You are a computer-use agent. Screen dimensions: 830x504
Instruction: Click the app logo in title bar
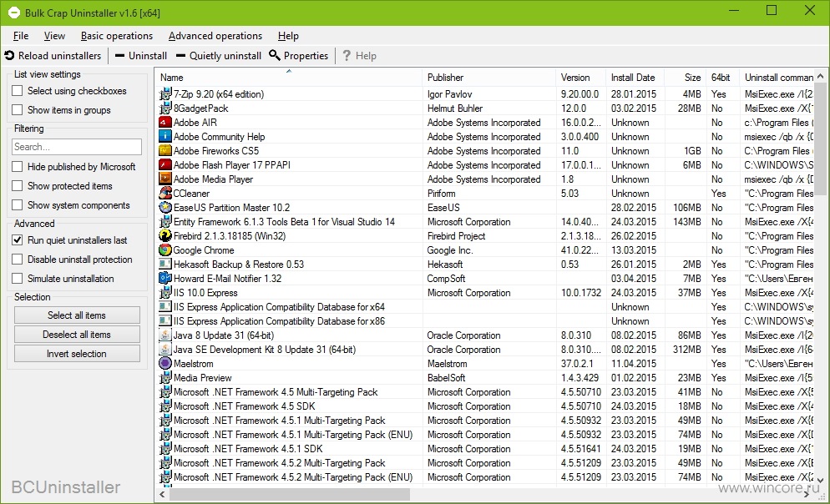pyautogui.click(x=13, y=13)
